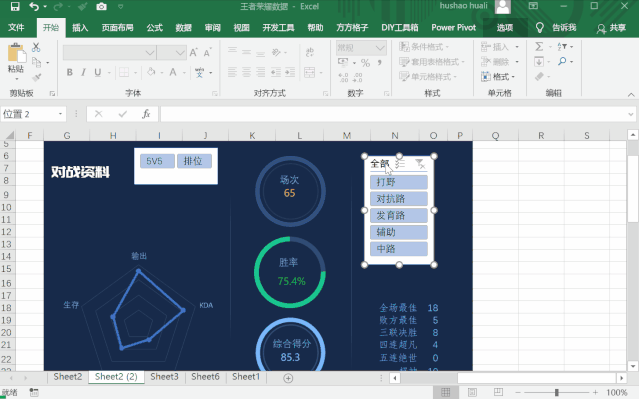Filter slicer by 辅助

click(x=399, y=232)
